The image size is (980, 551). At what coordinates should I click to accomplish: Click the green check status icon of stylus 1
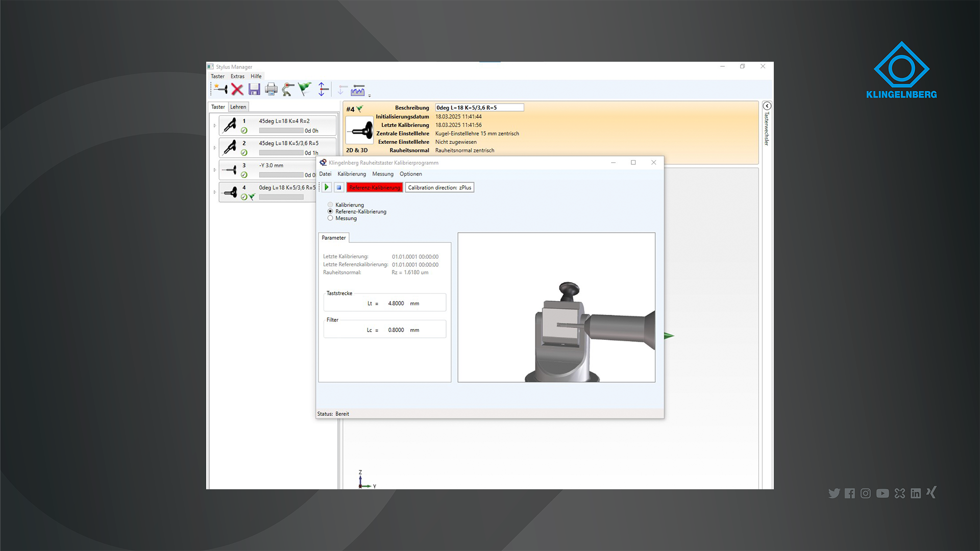tap(244, 131)
